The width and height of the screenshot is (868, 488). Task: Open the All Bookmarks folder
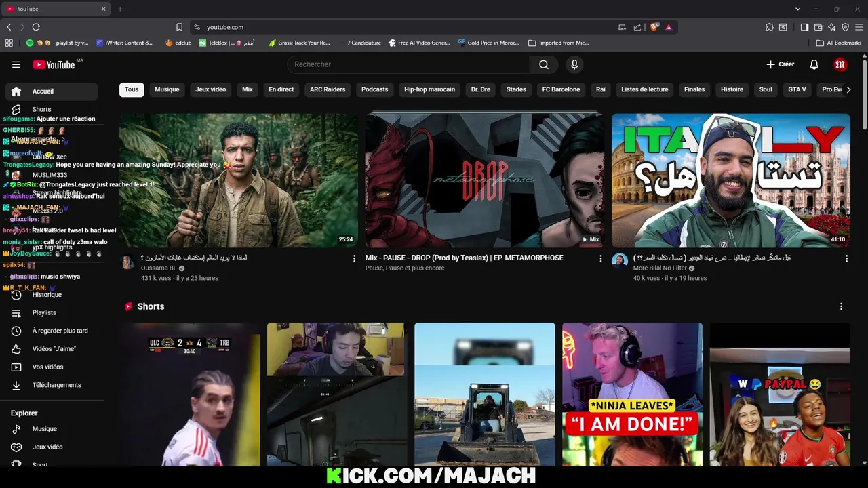839,43
